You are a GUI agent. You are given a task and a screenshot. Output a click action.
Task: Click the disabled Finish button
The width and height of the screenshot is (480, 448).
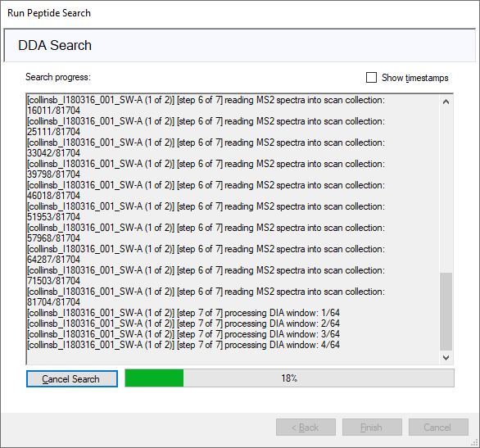click(x=372, y=428)
